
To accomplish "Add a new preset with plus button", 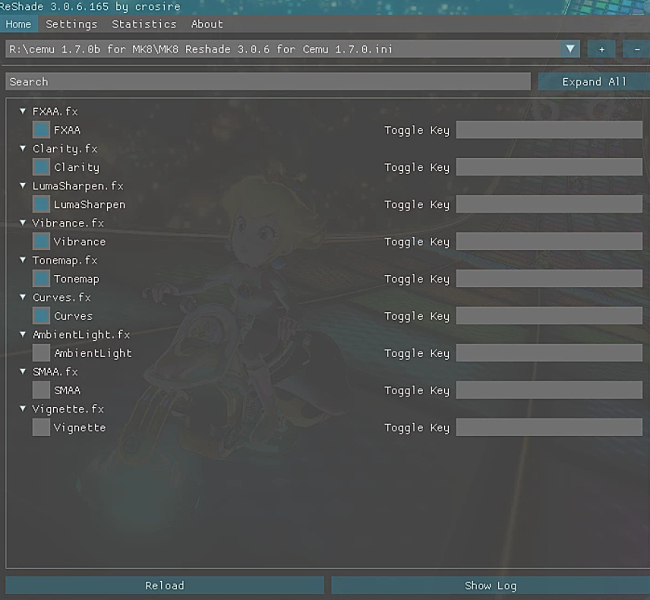I will point(601,49).
